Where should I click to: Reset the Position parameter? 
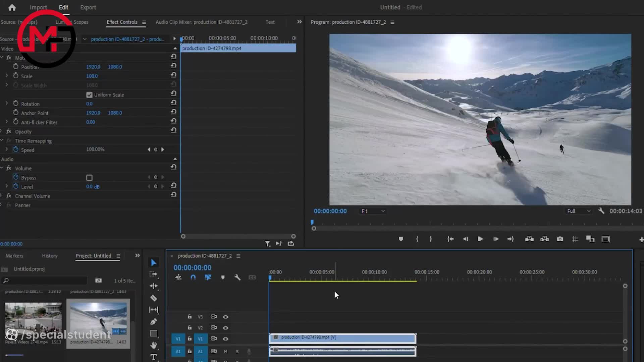point(173,66)
